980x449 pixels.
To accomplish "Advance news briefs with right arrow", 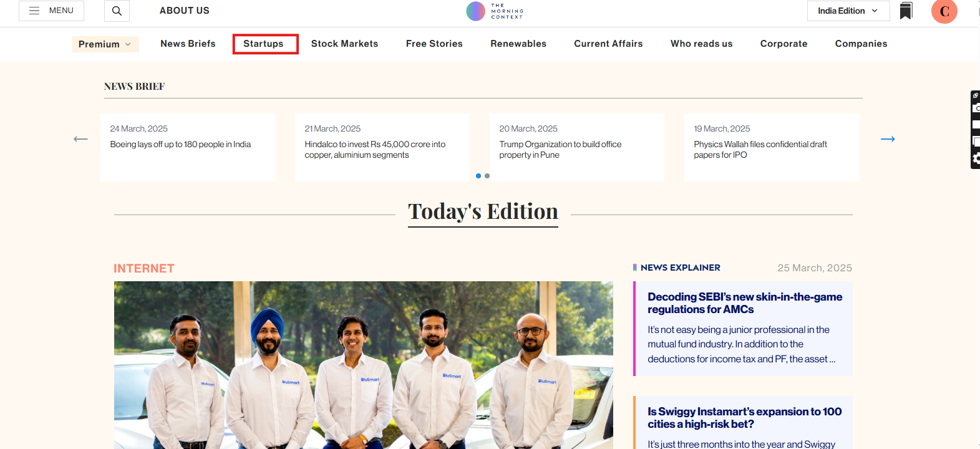I will point(888,139).
